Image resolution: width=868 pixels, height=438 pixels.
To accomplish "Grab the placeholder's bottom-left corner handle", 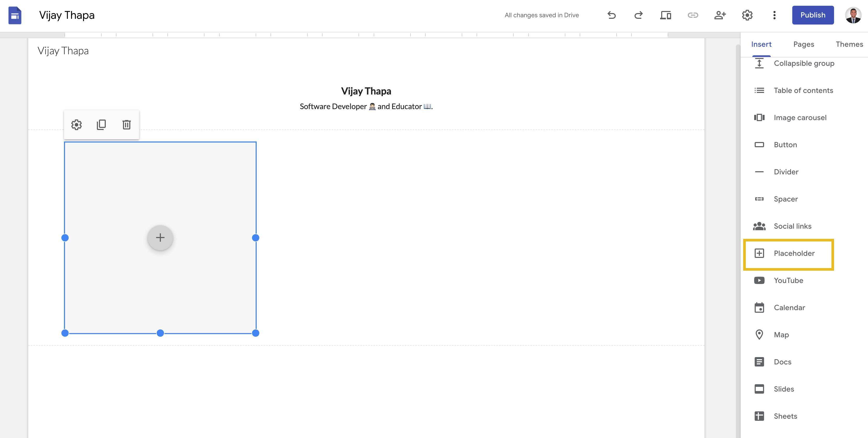I will tap(65, 333).
